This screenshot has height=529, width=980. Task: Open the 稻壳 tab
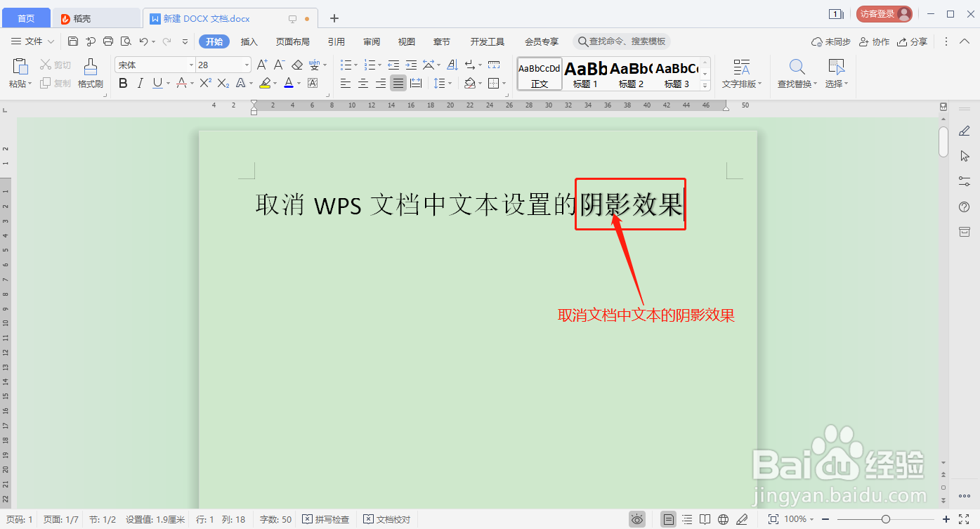click(x=97, y=18)
